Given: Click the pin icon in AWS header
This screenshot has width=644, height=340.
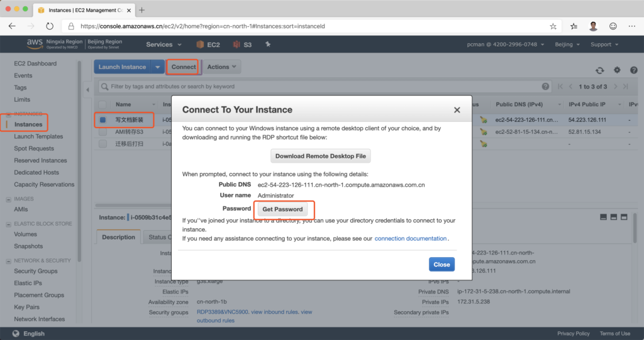Looking at the screenshot, I should point(268,45).
